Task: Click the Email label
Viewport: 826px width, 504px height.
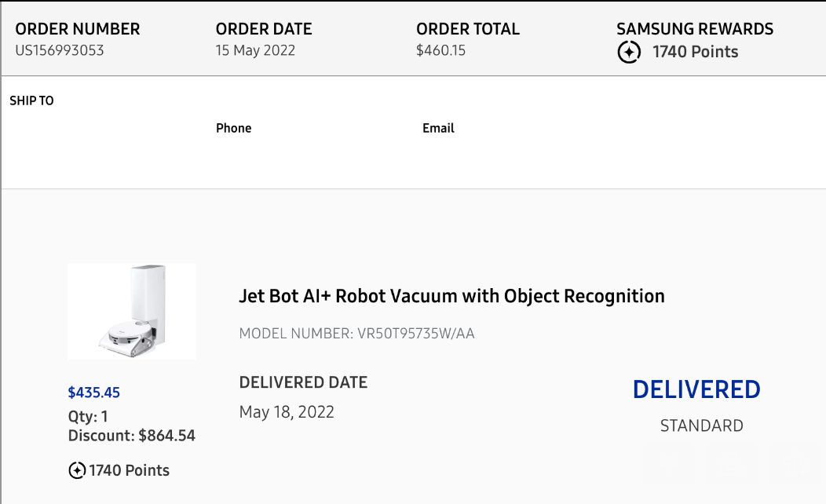Action: coord(438,128)
